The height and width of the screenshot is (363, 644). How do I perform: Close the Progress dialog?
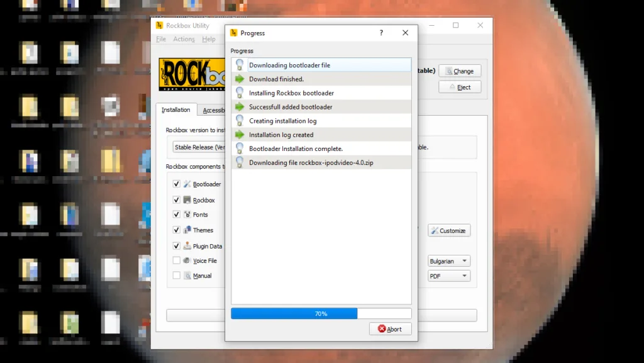point(406,33)
